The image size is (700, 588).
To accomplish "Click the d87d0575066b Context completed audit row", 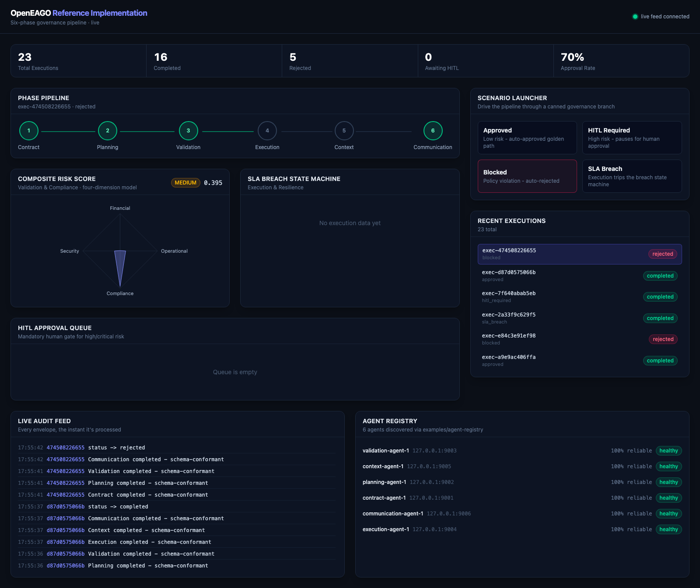I will pos(177,530).
